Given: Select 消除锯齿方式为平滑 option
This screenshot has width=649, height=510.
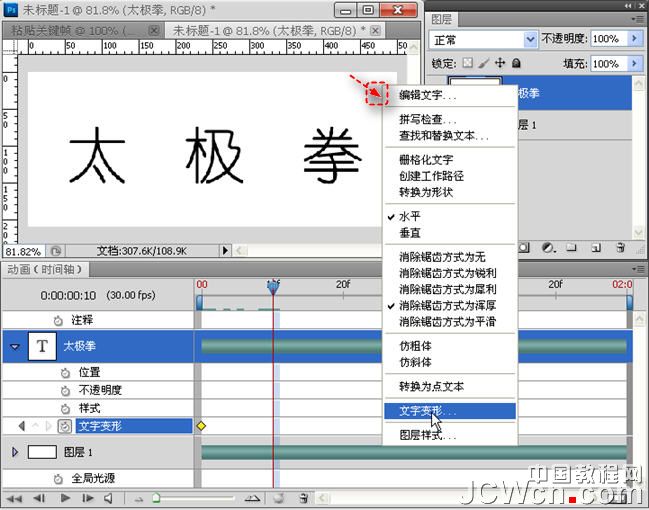Looking at the screenshot, I should (x=450, y=322).
